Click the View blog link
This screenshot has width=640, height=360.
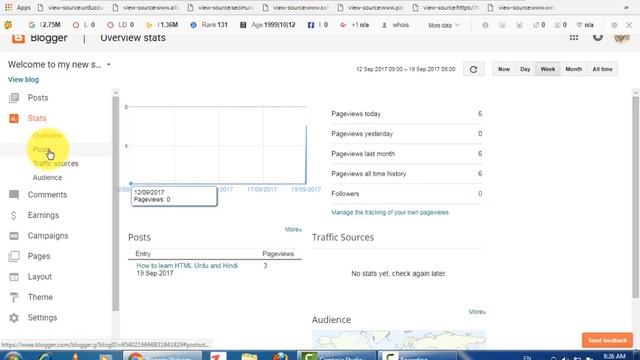tap(23, 80)
